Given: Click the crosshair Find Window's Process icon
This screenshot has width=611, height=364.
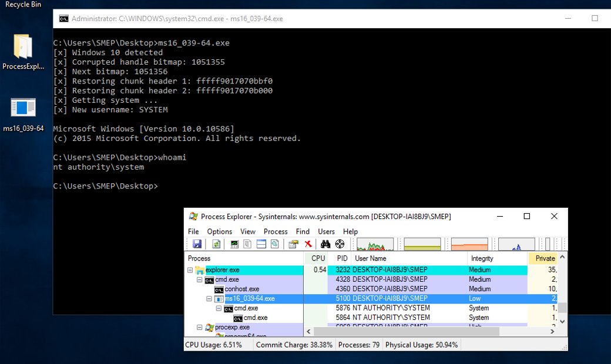Looking at the screenshot, I should tap(340, 244).
